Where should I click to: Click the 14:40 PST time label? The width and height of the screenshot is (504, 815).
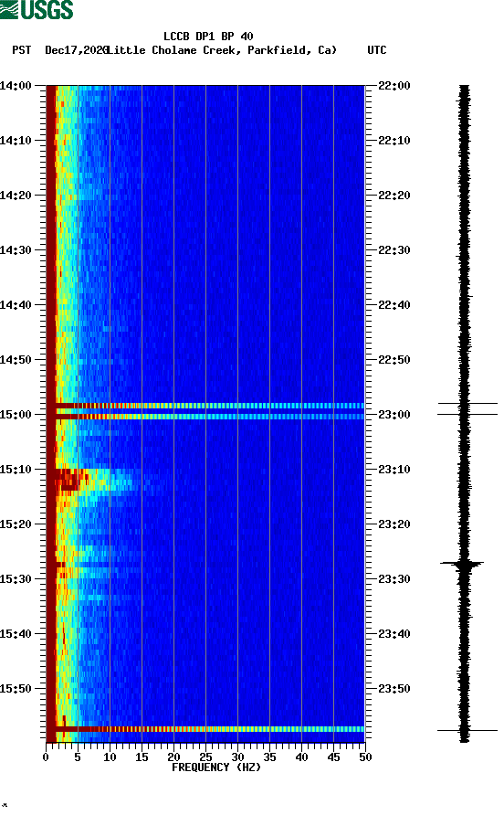tap(16, 305)
